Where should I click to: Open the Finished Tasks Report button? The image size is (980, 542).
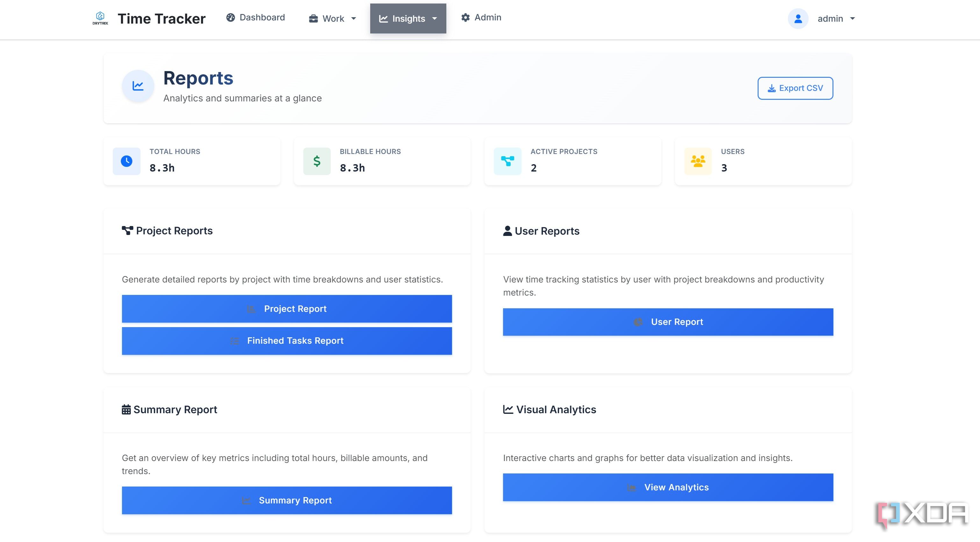coord(287,341)
